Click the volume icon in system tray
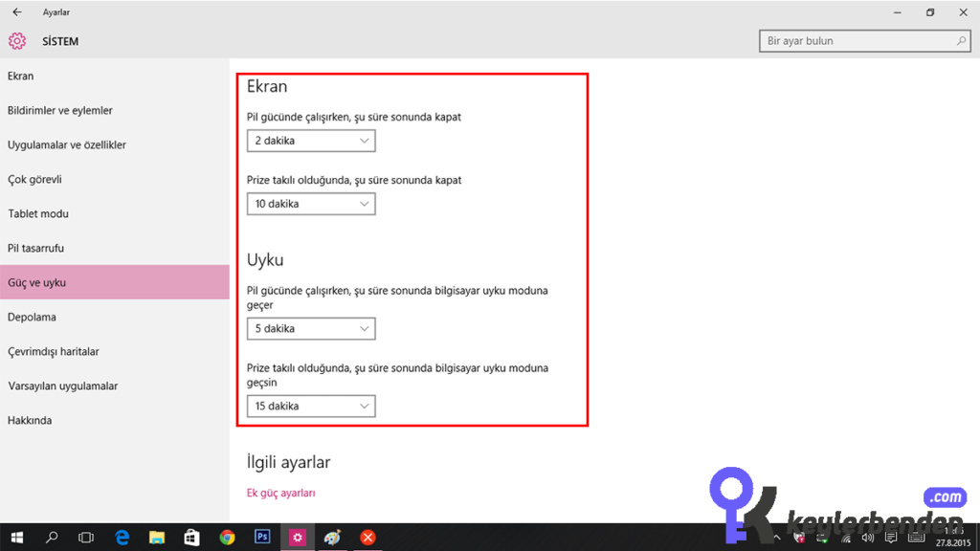This screenshot has width=980, height=551. tap(867, 538)
